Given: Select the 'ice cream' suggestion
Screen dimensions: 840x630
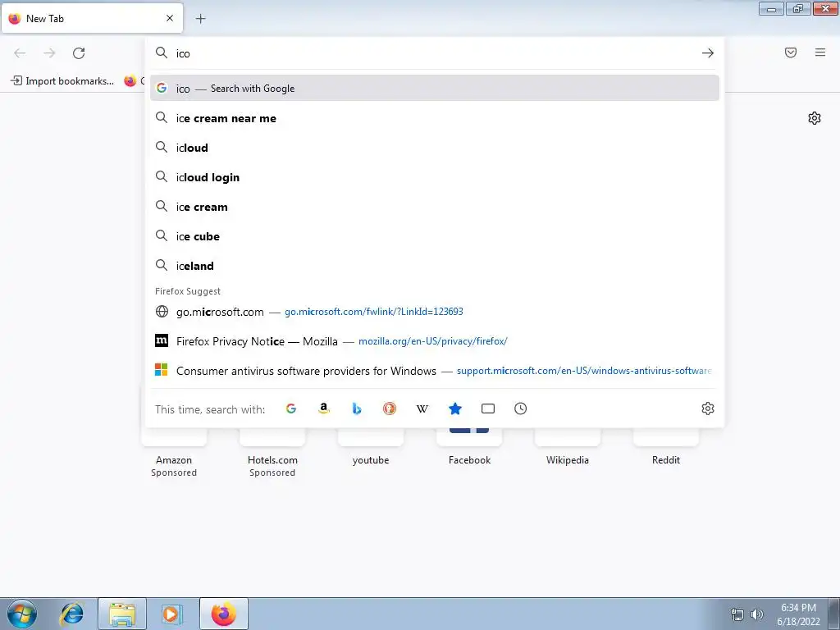Looking at the screenshot, I should (x=435, y=207).
